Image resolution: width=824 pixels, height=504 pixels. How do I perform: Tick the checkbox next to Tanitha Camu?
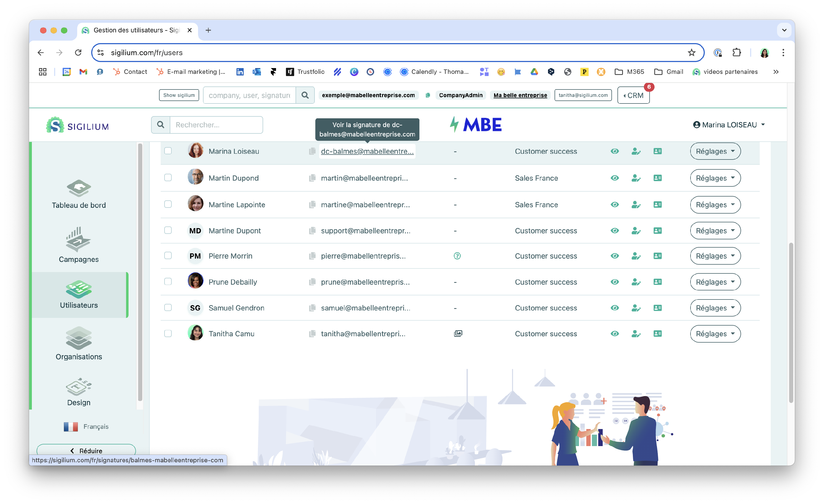point(168,334)
